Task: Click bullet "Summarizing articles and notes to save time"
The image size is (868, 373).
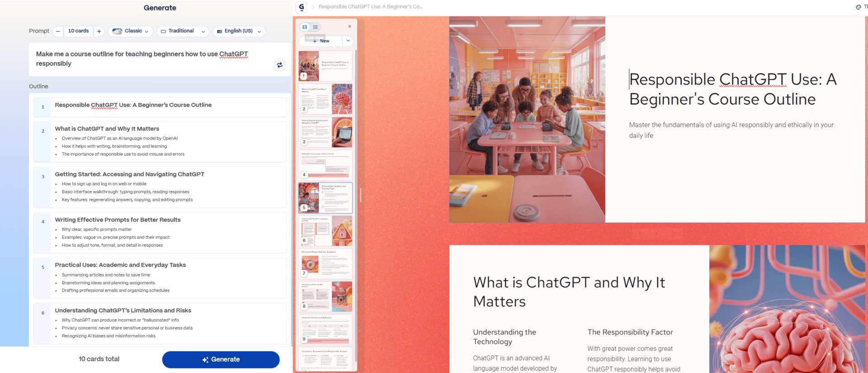Action: coord(106,275)
